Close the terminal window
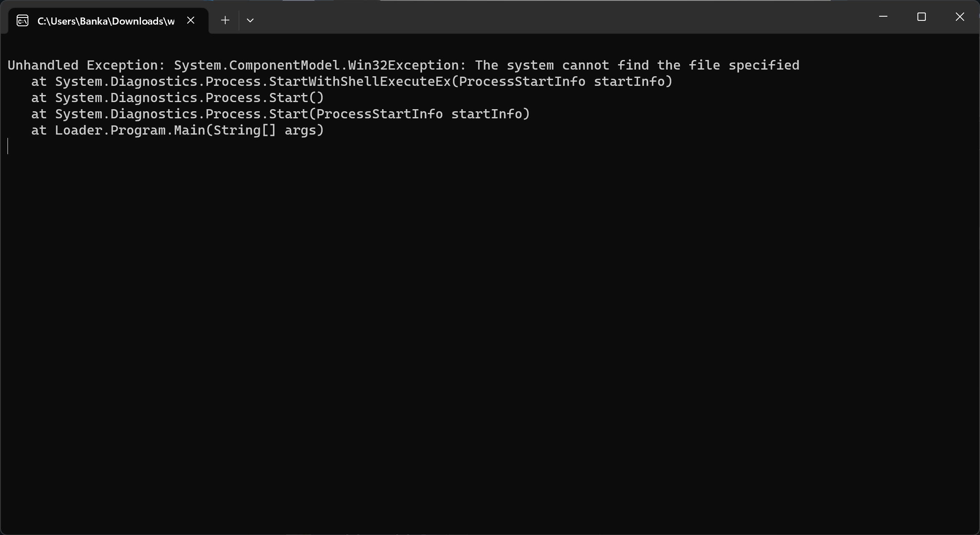This screenshot has width=980, height=535. 960,17
